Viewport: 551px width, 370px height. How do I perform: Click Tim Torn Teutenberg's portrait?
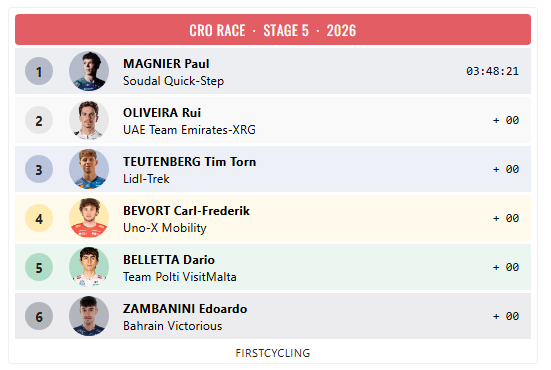[x=89, y=169]
